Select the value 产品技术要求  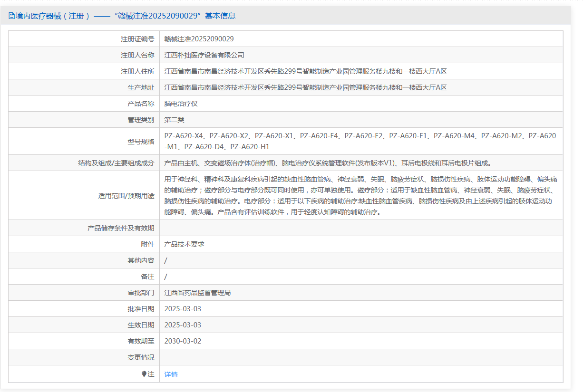coord(185,244)
